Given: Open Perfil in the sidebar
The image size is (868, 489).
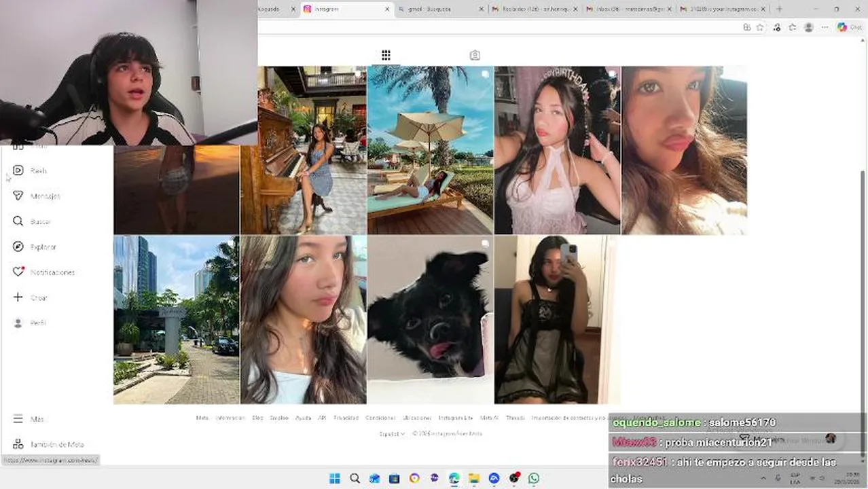Looking at the screenshot, I should coord(30,323).
